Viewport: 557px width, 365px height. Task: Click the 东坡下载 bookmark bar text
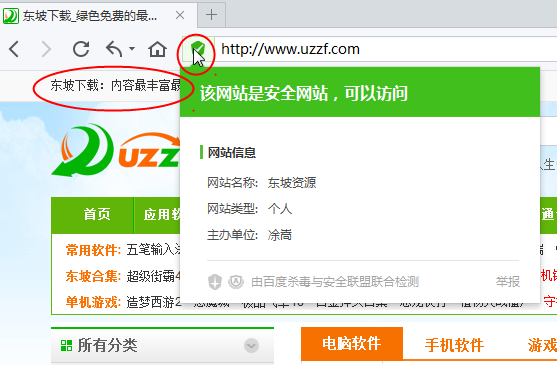click(x=116, y=85)
